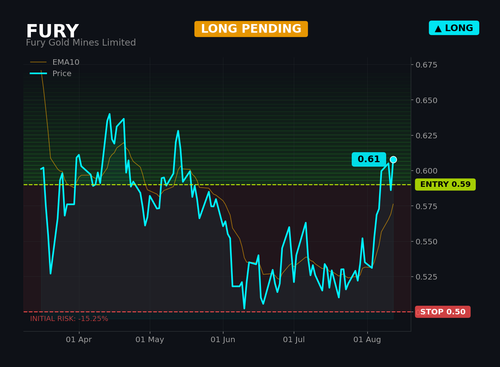Viewport: 500px width, 367px height.
Task: Click the FURY ticker title
Action: (x=53, y=31)
